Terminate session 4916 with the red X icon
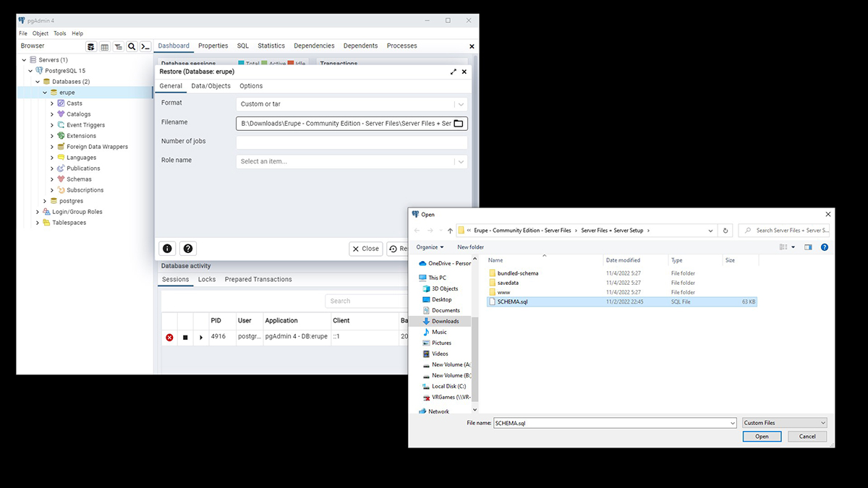Screen dimensions: 868x488 click(169, 337)
